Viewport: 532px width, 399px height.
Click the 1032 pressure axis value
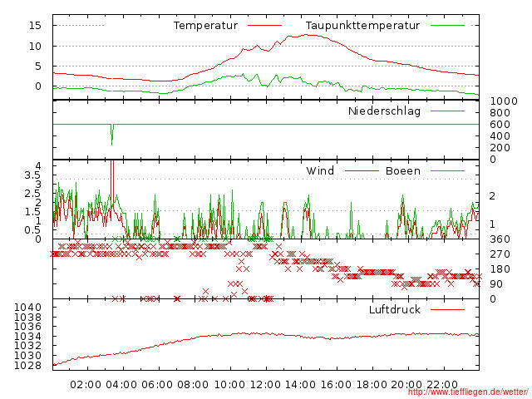tap(27, 346)
